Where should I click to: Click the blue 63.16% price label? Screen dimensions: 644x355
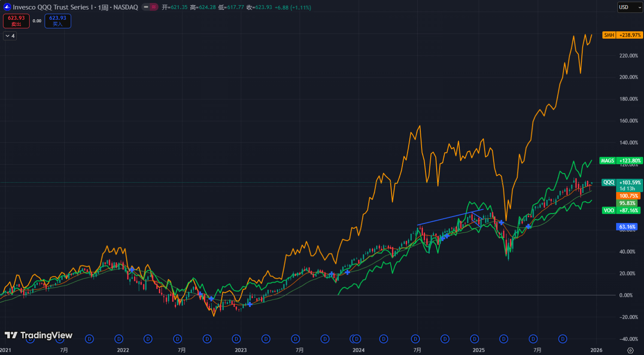click(627, 227)
